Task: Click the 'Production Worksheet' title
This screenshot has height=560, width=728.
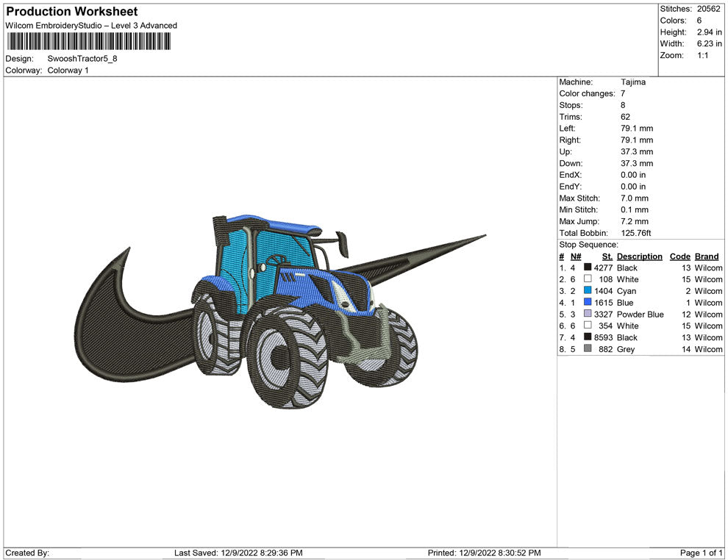Action: click(x=72, y=12)
